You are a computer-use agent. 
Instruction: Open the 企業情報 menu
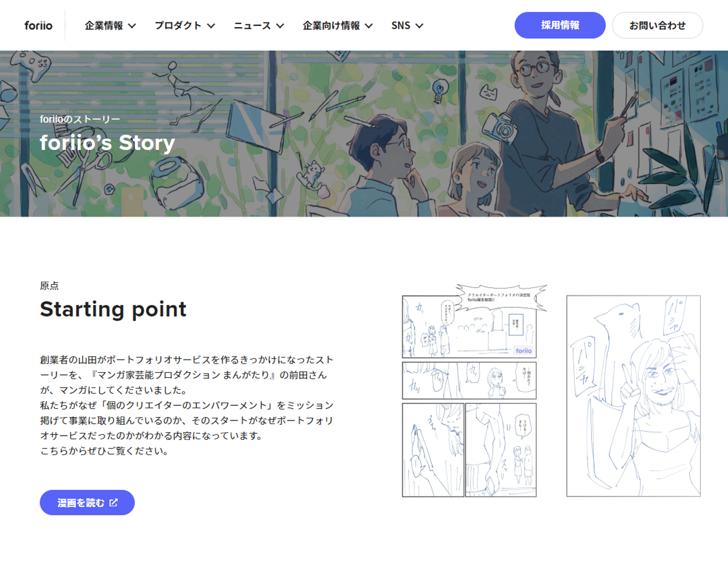coord(104,25)
